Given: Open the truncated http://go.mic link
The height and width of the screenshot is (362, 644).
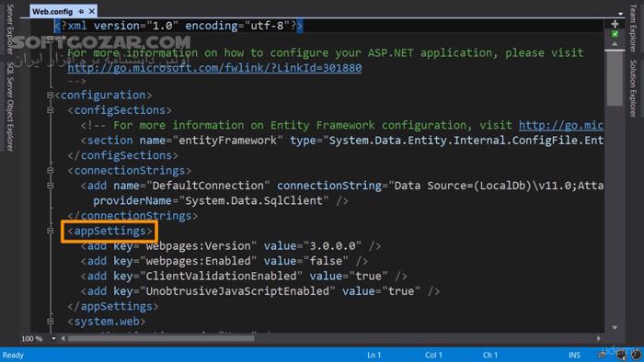Looking at the screenshot, I should (x=561, y=125).
